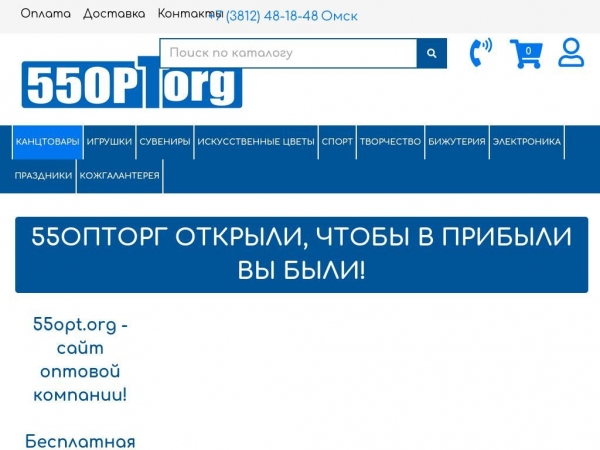Screen dimensions: 600x450
Task: Open the Доставка link
Action: click(114, 14)
